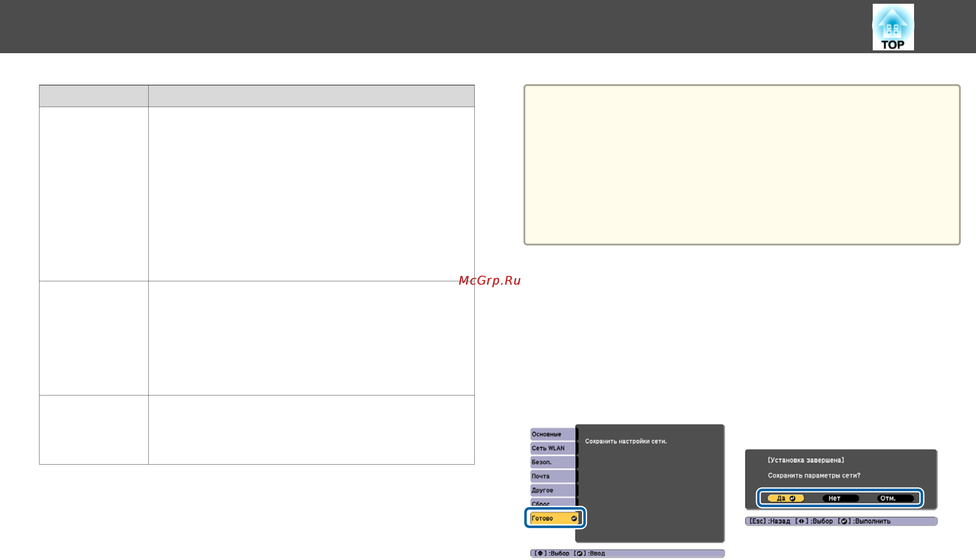The image size is (976, 560).
Task: Confirm saving with the Да button
Action: 785,498
